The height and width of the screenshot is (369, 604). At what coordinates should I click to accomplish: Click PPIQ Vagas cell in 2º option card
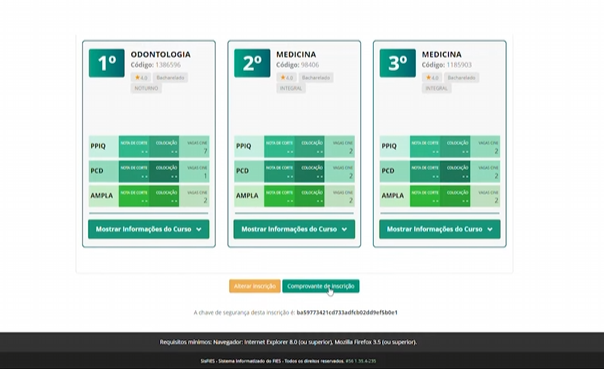[x=340, y=146]
